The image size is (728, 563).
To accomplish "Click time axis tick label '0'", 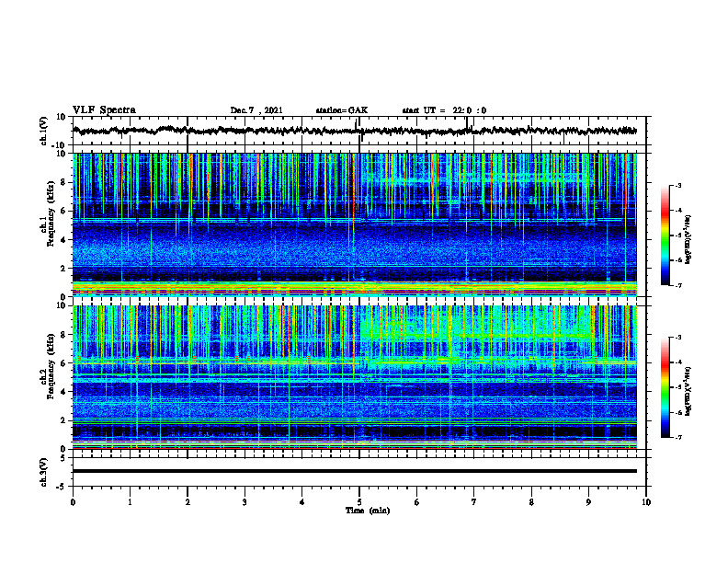I will pyautogui.click(x=73, y=502).
